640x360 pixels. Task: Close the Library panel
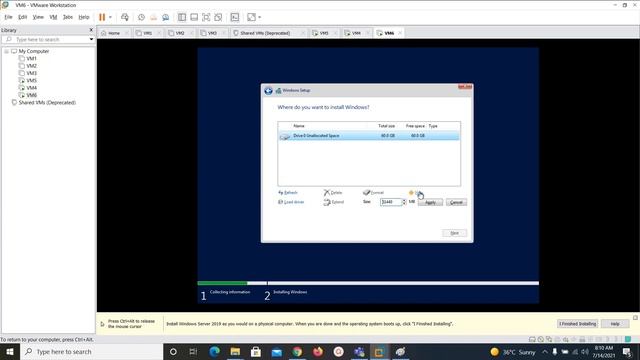(x=91, y=30)
